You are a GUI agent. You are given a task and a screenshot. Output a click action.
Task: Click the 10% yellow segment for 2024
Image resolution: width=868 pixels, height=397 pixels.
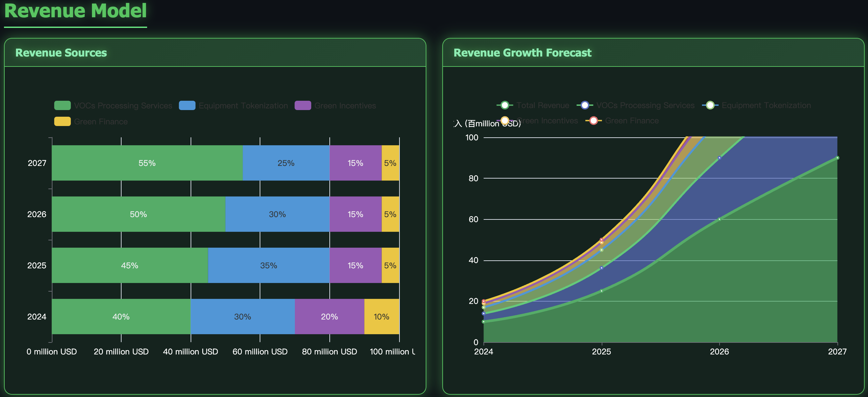pos(381,317)
